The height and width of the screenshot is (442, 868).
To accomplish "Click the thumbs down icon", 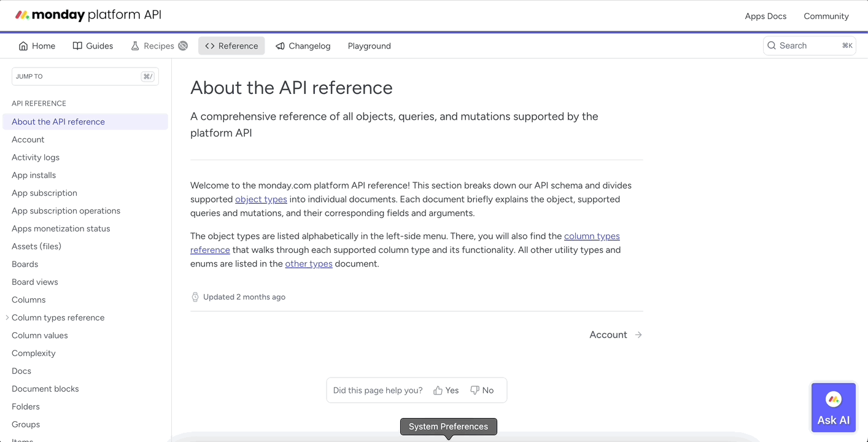I will coord(475,390).
